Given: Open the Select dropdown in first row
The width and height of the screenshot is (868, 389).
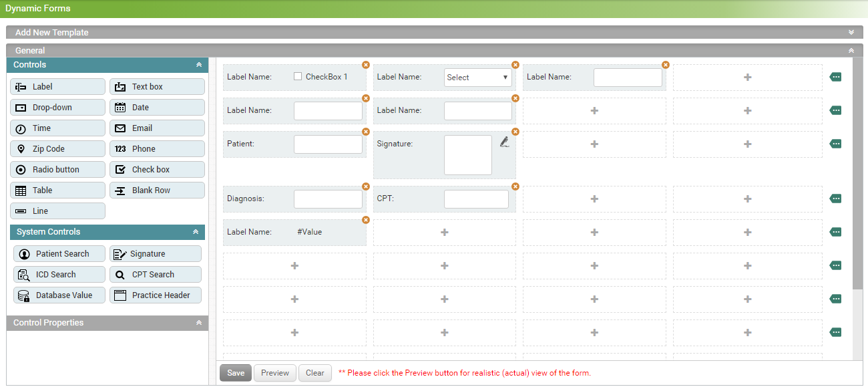Looking at the screenshot, I should point(478,78).
